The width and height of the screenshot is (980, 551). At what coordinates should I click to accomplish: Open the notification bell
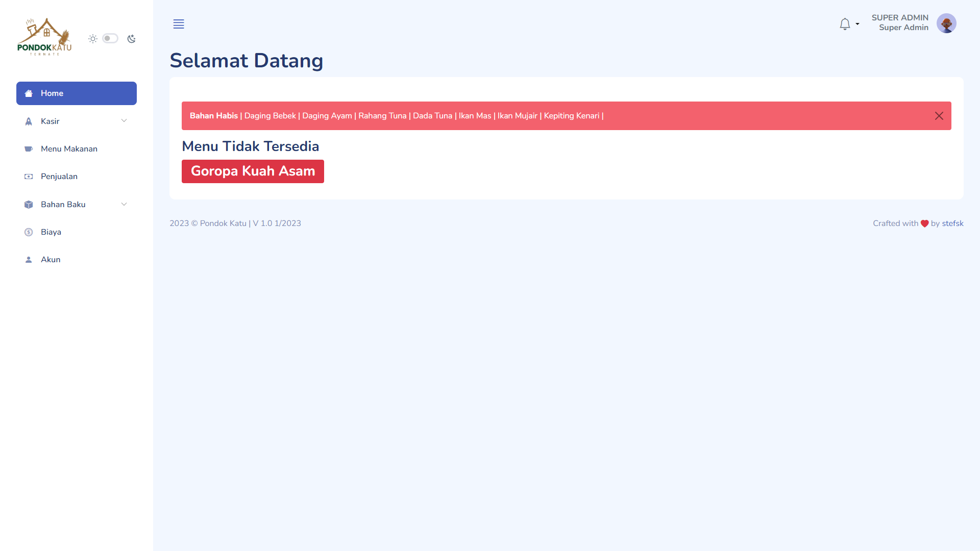[845, 24]
